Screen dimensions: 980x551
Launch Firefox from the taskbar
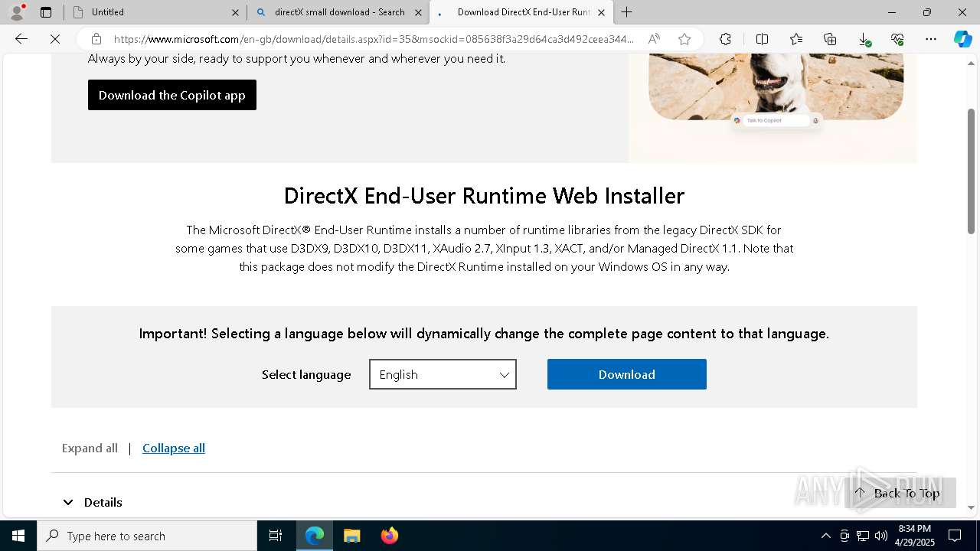pyautogui.click(x=390, y=536)
